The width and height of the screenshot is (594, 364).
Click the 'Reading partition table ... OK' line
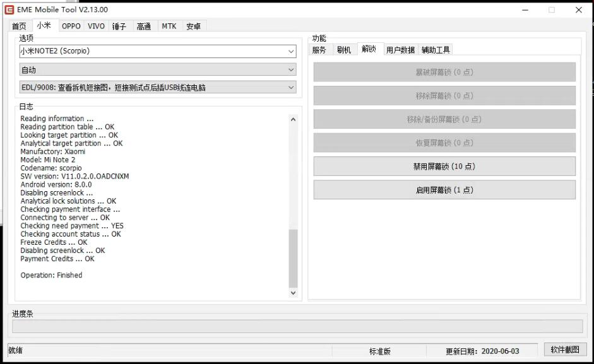[x=67, y=127]
